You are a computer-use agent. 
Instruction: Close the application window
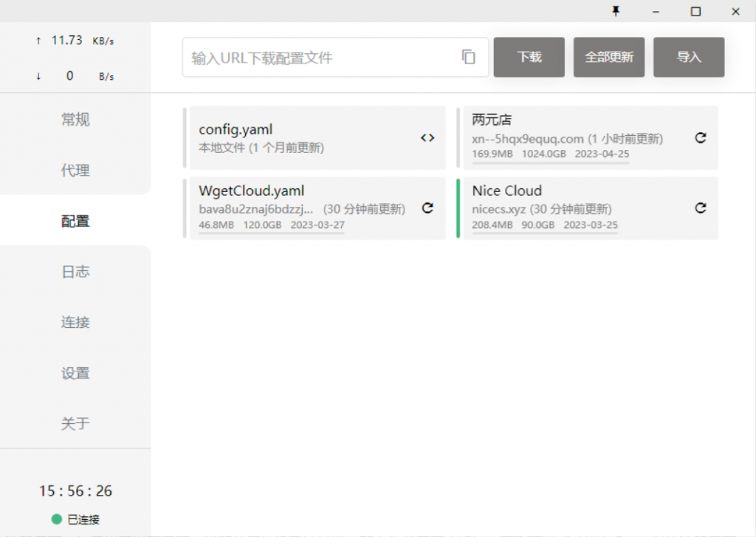(x=735, y=12)
